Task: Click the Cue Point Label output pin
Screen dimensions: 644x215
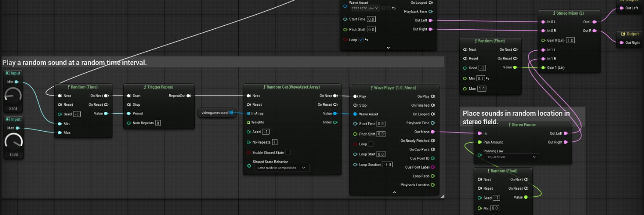Action: click(x=433, y=167)
